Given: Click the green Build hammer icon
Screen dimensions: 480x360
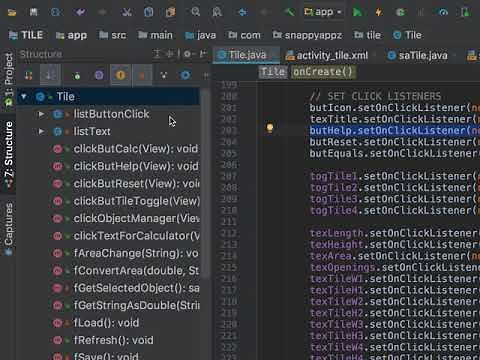Looking at the screenshot, I should click(x=289, y=13).
